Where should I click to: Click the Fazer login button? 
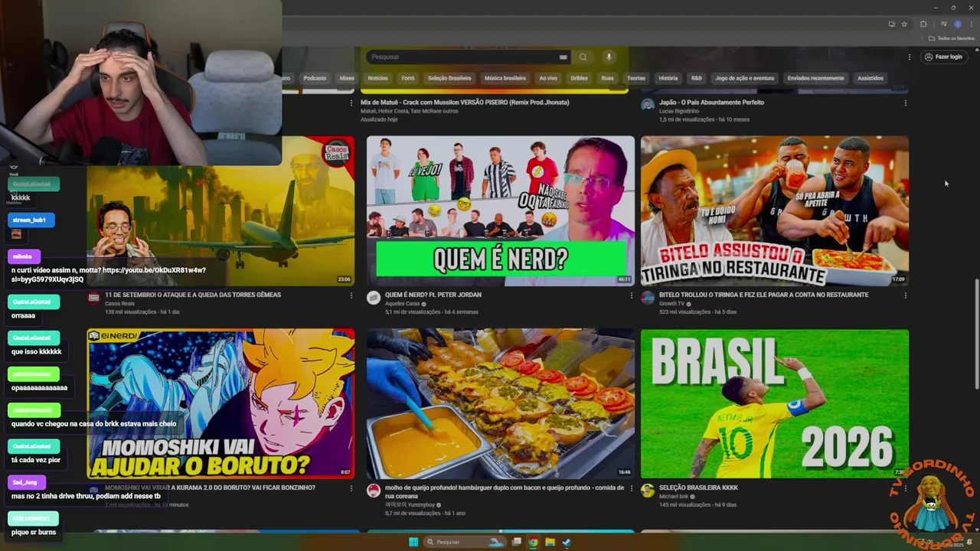coord(942,57)
